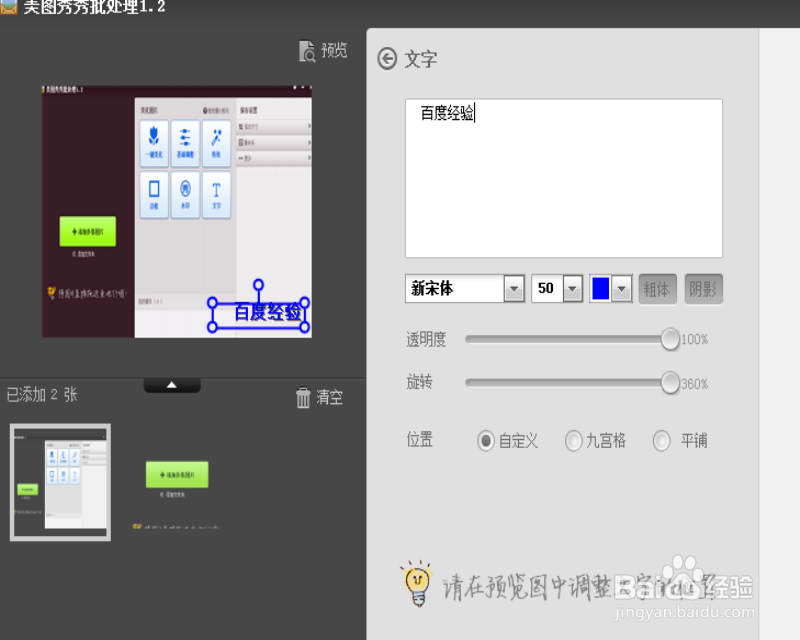This screenshot has height=640, width=800.
Task: Click the 位置 label
Action: (419, 439)
